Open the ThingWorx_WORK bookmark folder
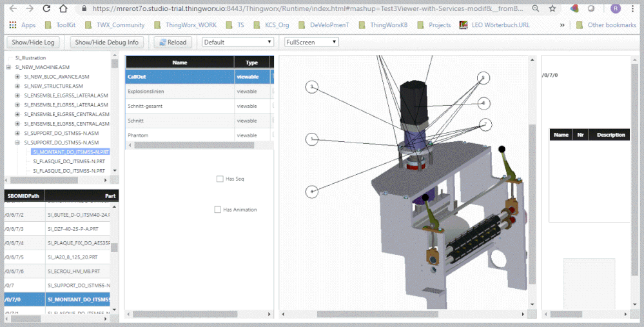The height and width of the screenshot is (327, 644). 185,25
